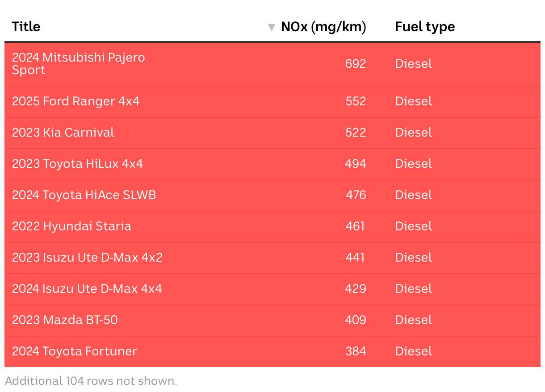Click the 2023 Toyota HiLux 4x4 row
Image resolution: width=545 pixels, height=392 pixels.
(78, 164)
